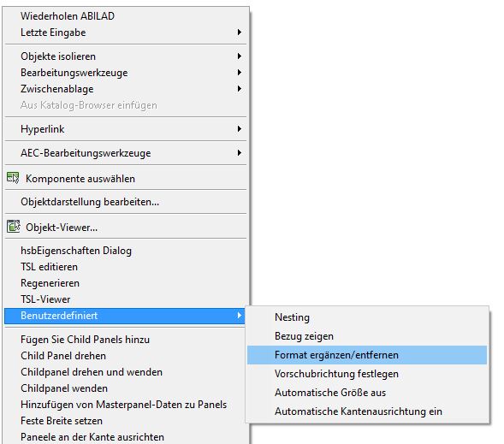The image size is (504, 444).
Task: Choose Fügen Sie Child Panels hinzu
Action: (125, 340)
